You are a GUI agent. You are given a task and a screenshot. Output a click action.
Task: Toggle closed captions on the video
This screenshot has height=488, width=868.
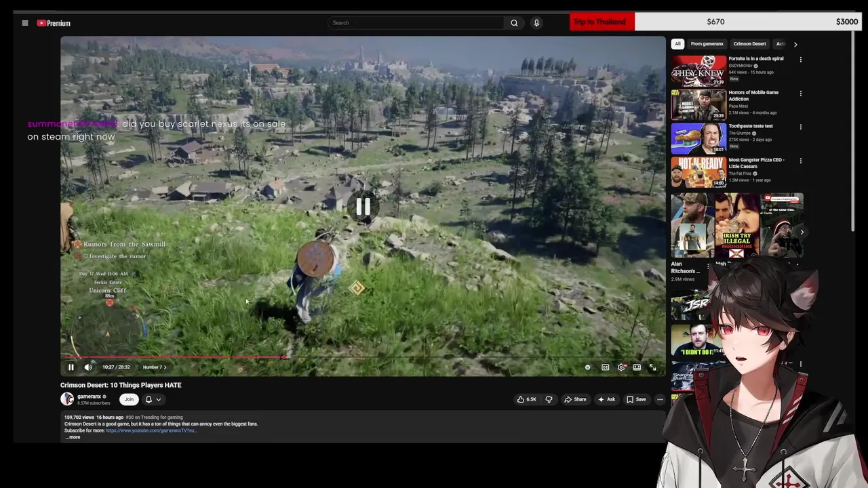click(x=606, y=367)
